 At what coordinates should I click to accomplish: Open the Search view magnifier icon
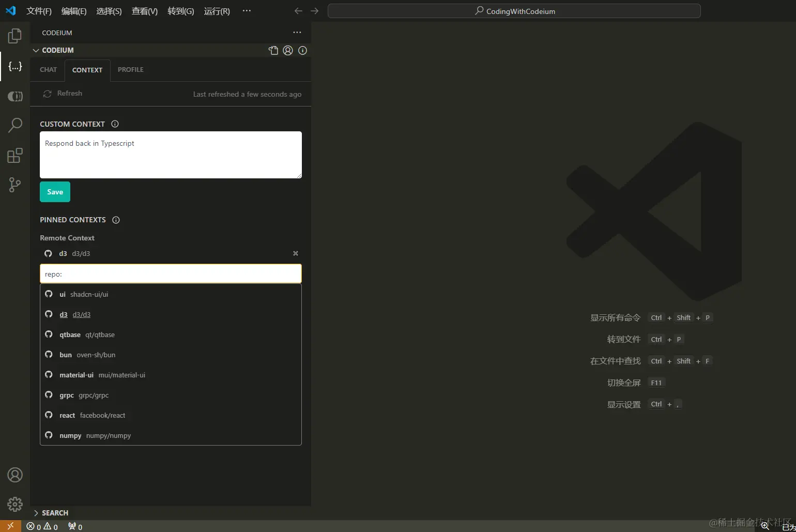pos(15,125)
